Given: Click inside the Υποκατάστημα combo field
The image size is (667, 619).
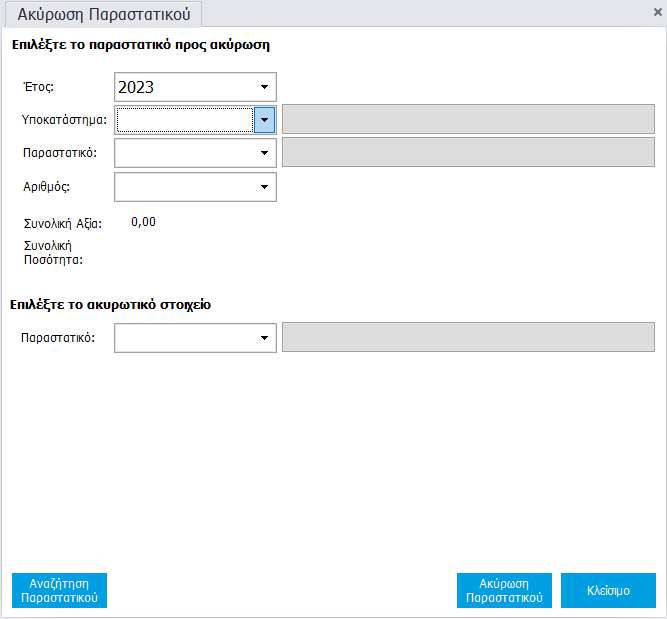Looking at the screenshot, I should [184, 120].
